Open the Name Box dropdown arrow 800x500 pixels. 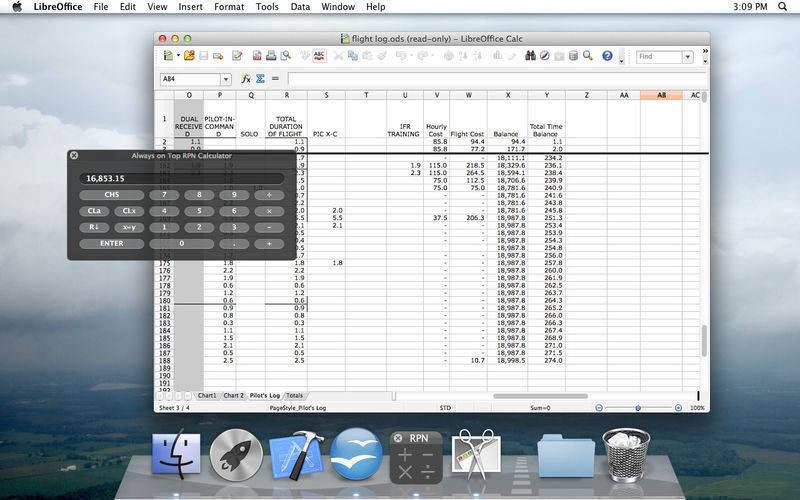click(226, 79)
